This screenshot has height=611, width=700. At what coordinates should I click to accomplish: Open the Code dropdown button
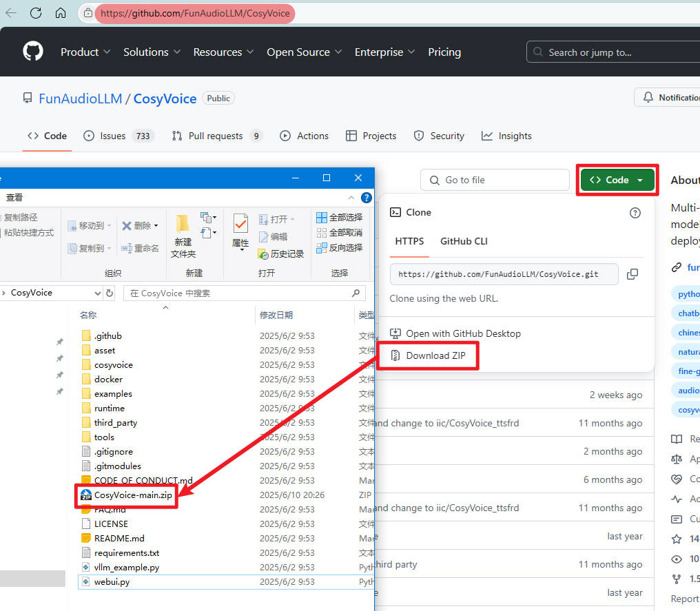(x=617, y=180)
